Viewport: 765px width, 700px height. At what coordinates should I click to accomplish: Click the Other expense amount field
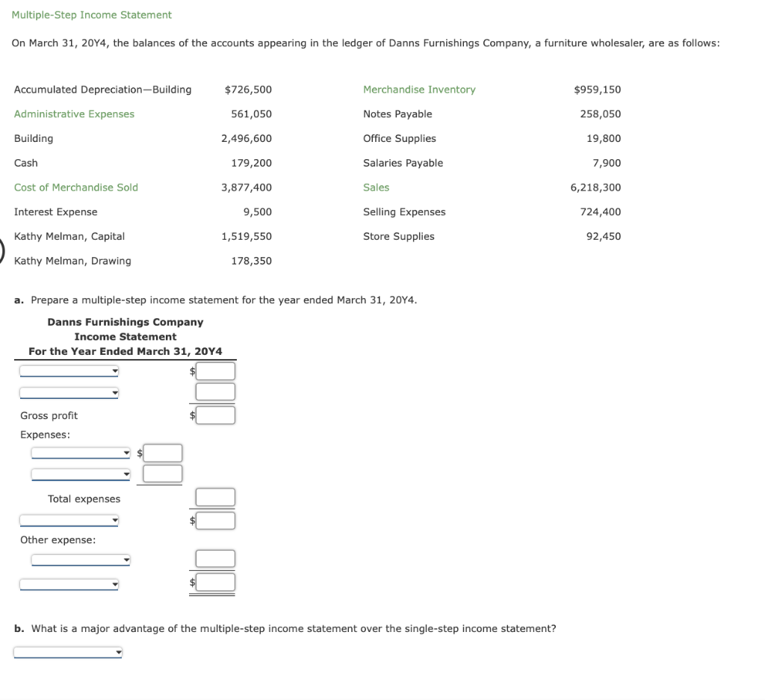(215, 559)
